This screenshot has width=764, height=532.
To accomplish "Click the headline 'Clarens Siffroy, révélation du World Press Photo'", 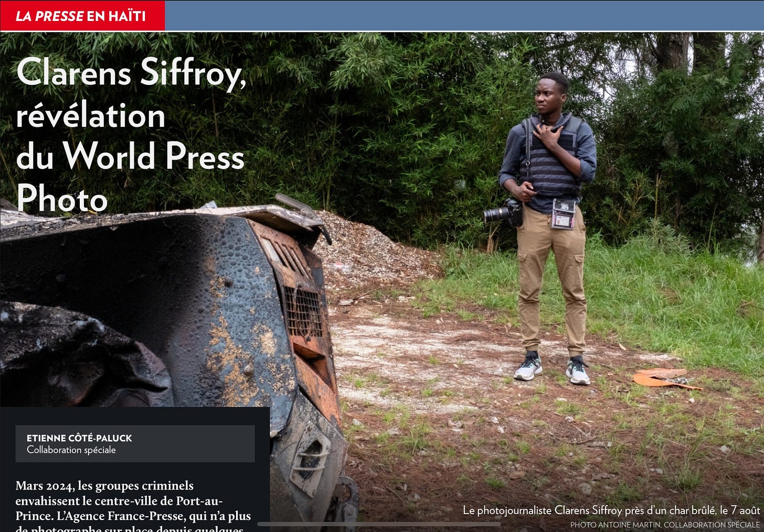I will [131, 136].
